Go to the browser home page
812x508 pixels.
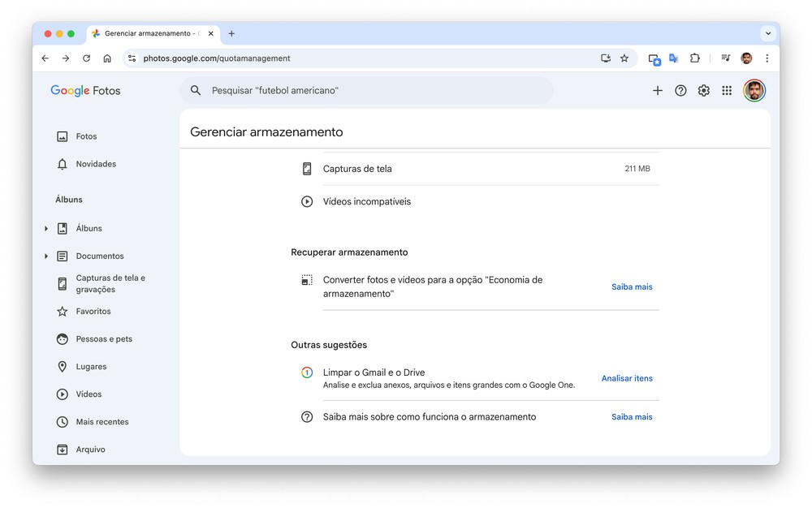click(x=107, y=58)
